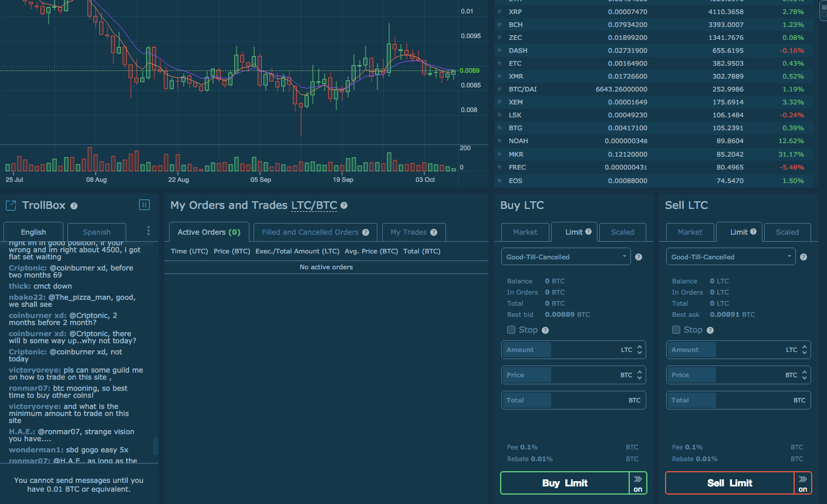Click username wonderman1 in TrollBox
The height and width of the screenshot is (504, 827).
coord(36,450)
